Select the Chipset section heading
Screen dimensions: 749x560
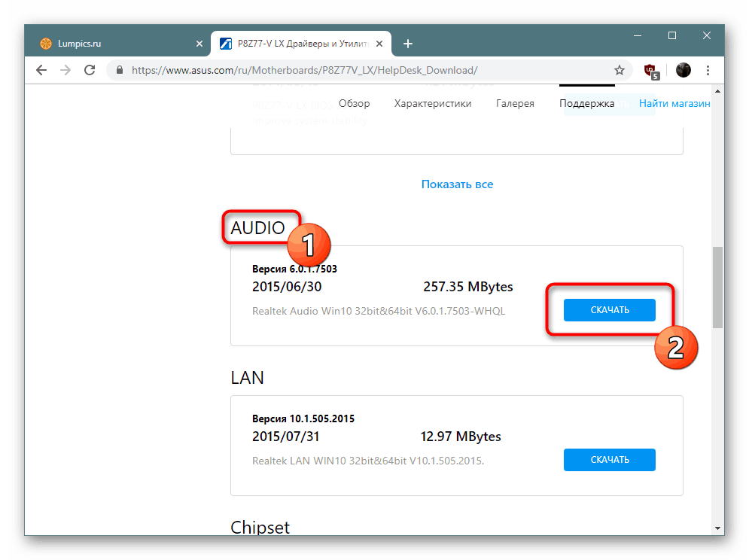[x=260, y=527]
